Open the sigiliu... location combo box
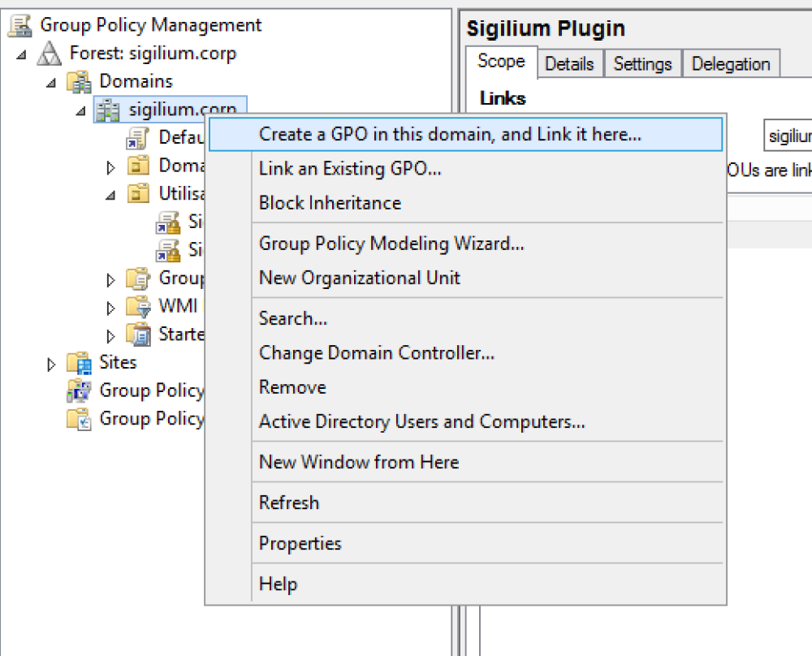This screenshot has width=812, height=656. coord(788,136)
